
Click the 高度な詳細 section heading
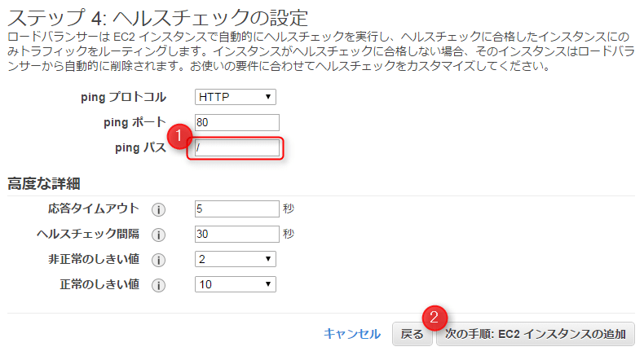(x=48, y=182)
